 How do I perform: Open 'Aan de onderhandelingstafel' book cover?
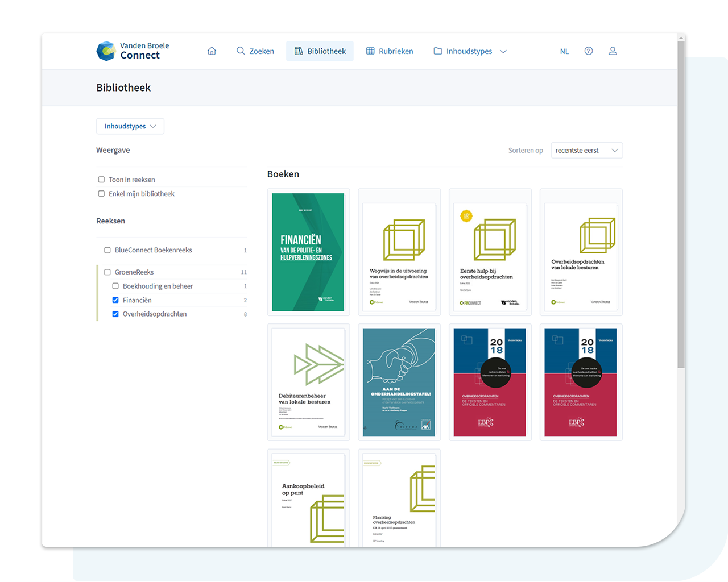[x=399, y=382]
